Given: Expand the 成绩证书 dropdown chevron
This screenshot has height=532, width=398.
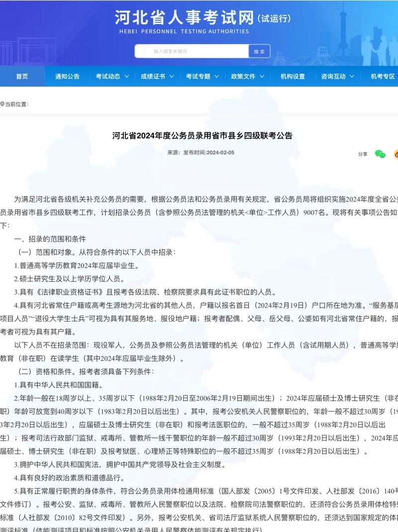Looking at the screenshot, I should pyautogui.click(x=172, y=76).
